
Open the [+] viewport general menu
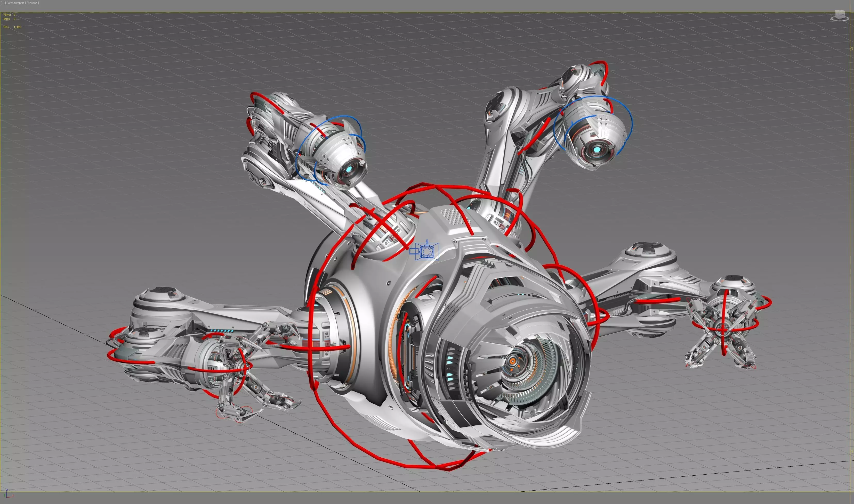(x=3, y=3)
